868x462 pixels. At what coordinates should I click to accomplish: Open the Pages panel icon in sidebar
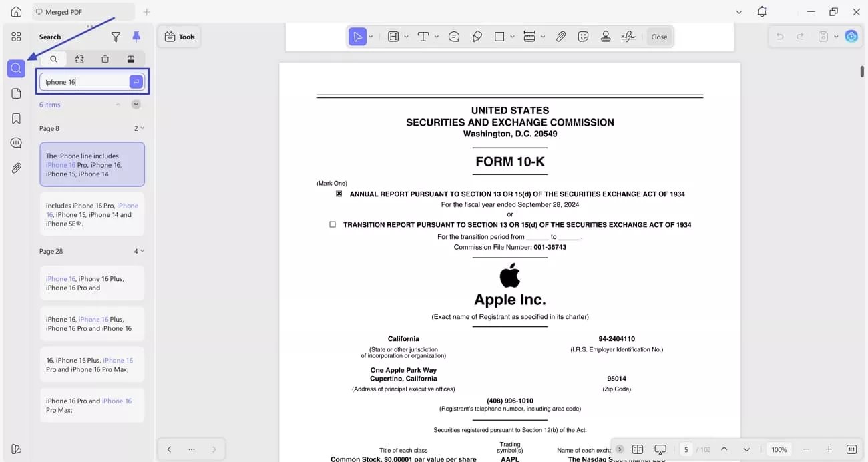16,93
